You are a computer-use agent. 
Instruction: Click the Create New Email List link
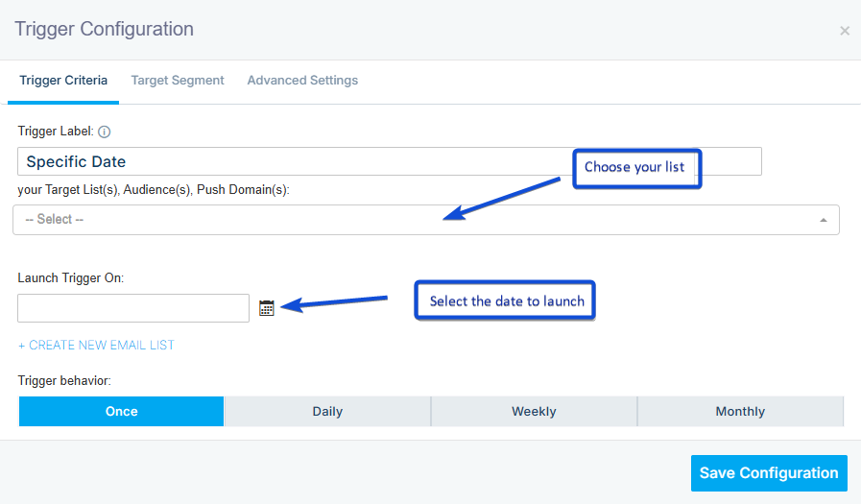pos(96,345)
